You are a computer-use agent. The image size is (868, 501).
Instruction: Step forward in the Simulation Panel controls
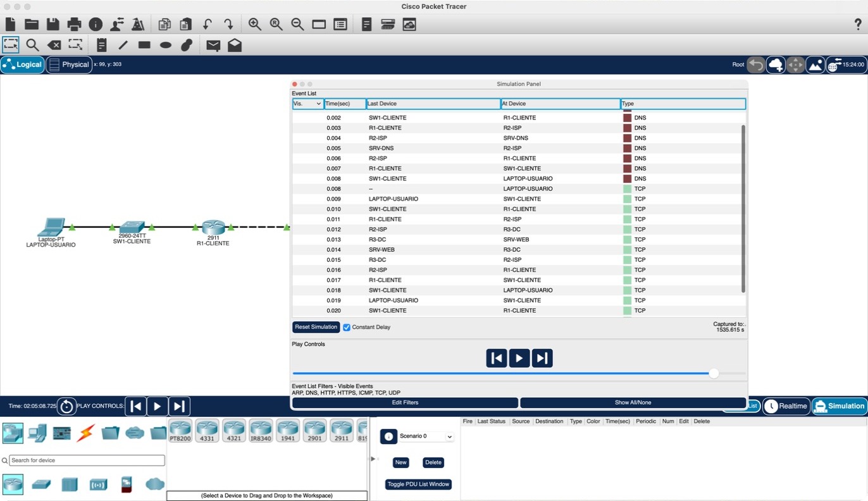pos(542,358)
